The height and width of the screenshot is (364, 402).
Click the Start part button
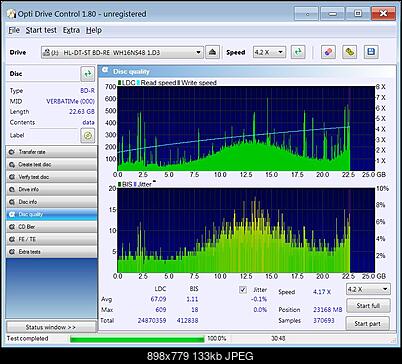(368, 324)
